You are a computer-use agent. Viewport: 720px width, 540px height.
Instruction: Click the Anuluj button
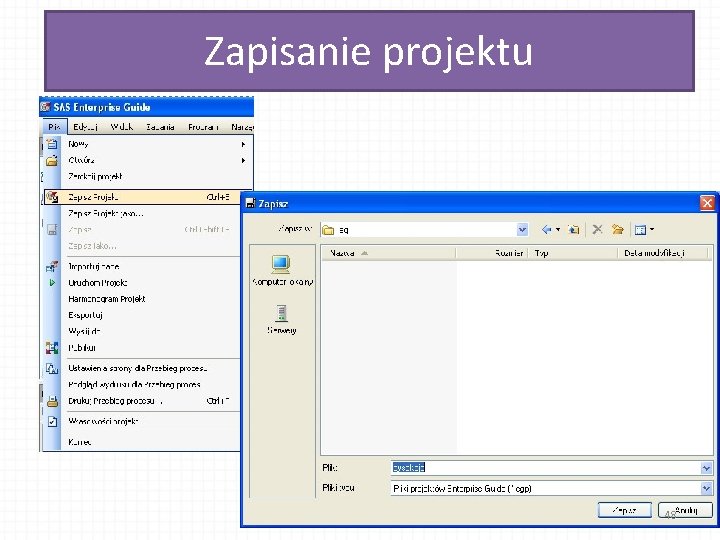point(686,510)
